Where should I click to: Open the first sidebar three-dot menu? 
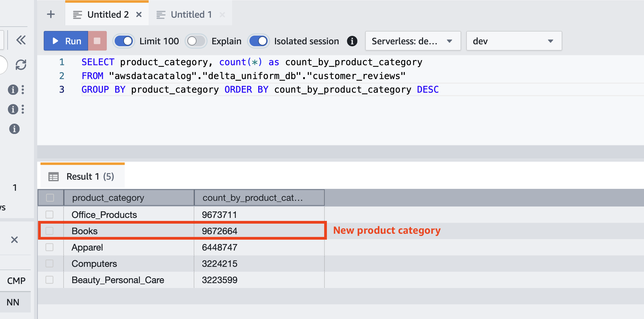click(23, 90)
